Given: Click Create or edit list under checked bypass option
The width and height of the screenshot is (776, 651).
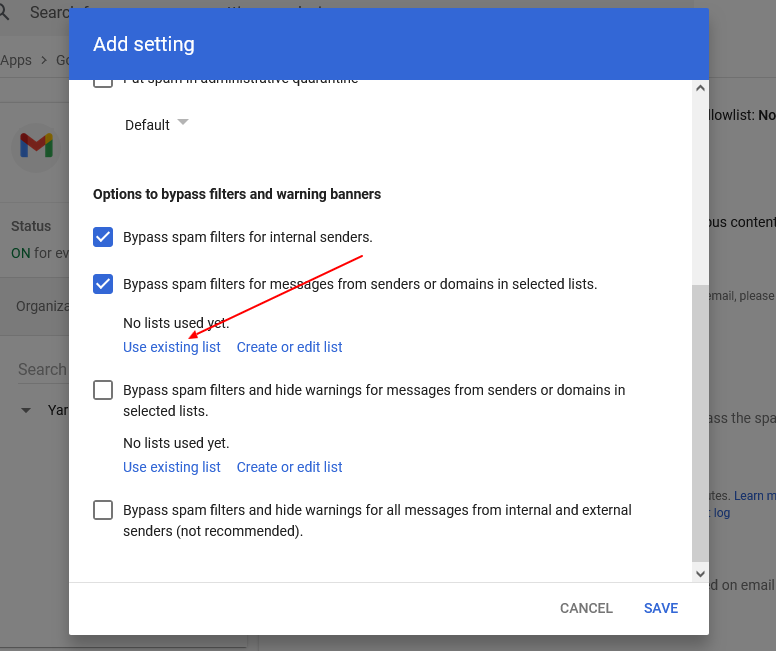Looking at the screenshot, I should [x=289, y=347].
